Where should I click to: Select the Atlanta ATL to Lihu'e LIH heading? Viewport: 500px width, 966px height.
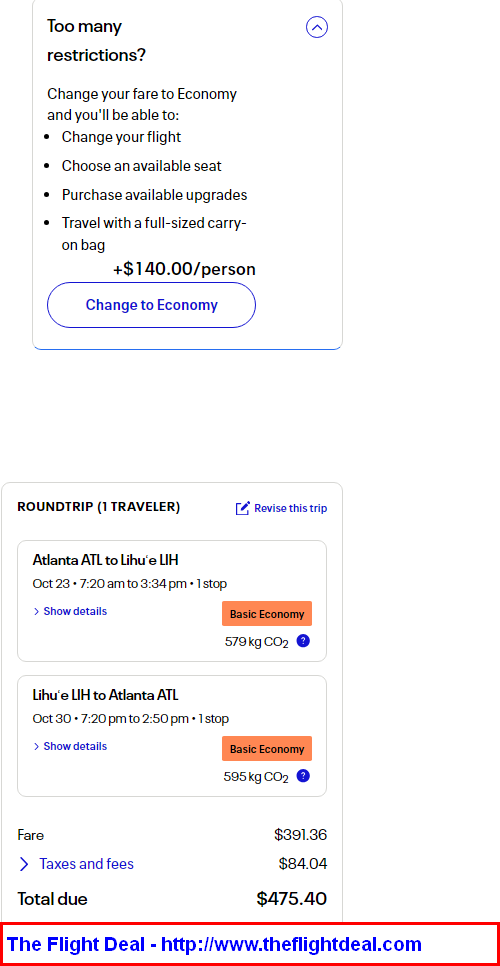105,560
